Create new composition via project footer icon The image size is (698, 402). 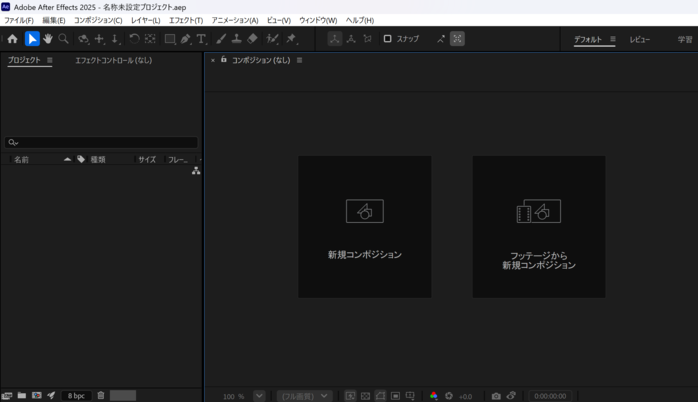[x=37, y=395]
